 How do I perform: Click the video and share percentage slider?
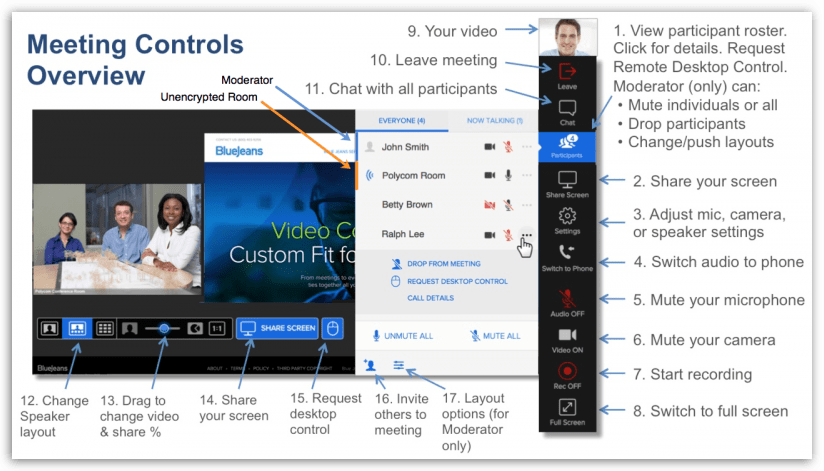163,329
